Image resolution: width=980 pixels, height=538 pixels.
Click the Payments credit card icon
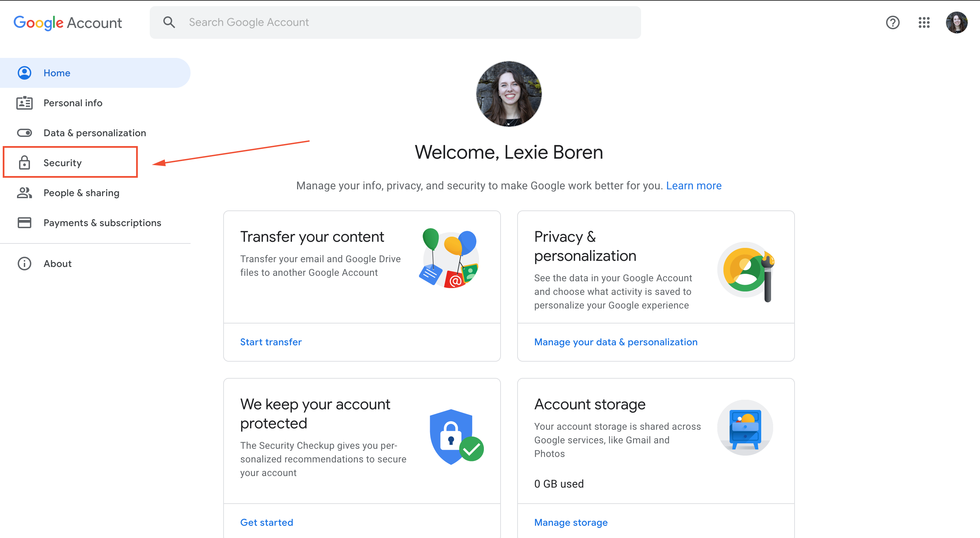(x=24, y=223)
